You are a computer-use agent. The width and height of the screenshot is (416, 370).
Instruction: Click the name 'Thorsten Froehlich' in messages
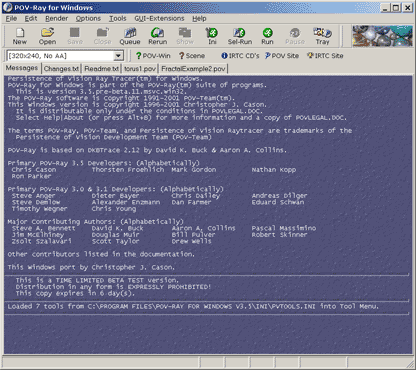pyautogui.click(x=128, y=170)
